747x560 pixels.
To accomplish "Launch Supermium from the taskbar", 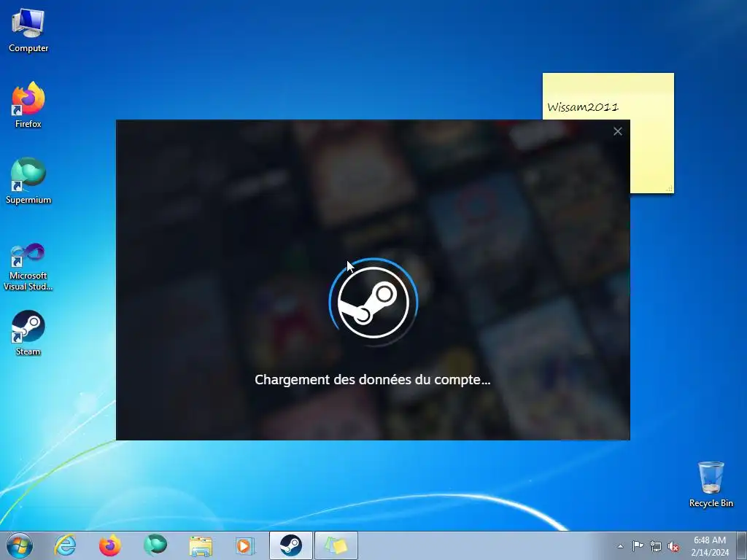I will [x=155, y=545].
